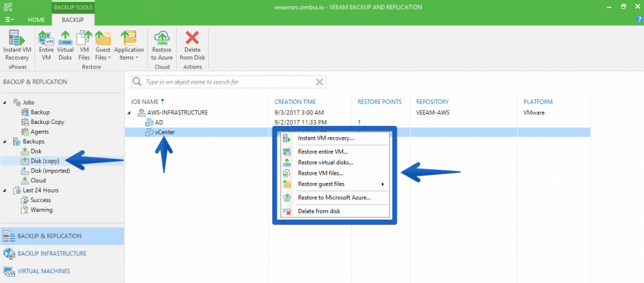Collapse the Backups tree node
The height and width of the screenshot is (283, 644).
coord(5,141)
